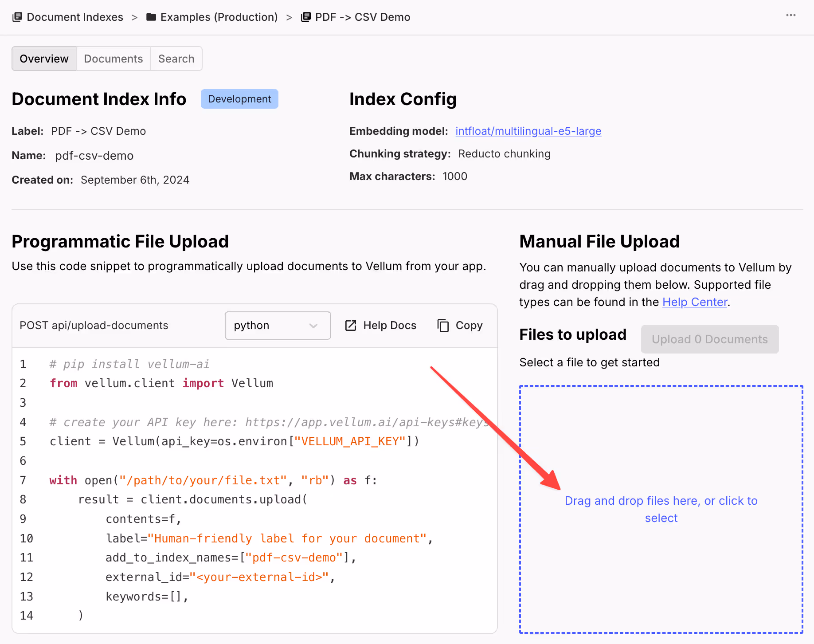Click the "/path/to/your/file.txt" string in code
This screenshot has width=814, height=644.
pyautogui.click(x=203, y=480)
